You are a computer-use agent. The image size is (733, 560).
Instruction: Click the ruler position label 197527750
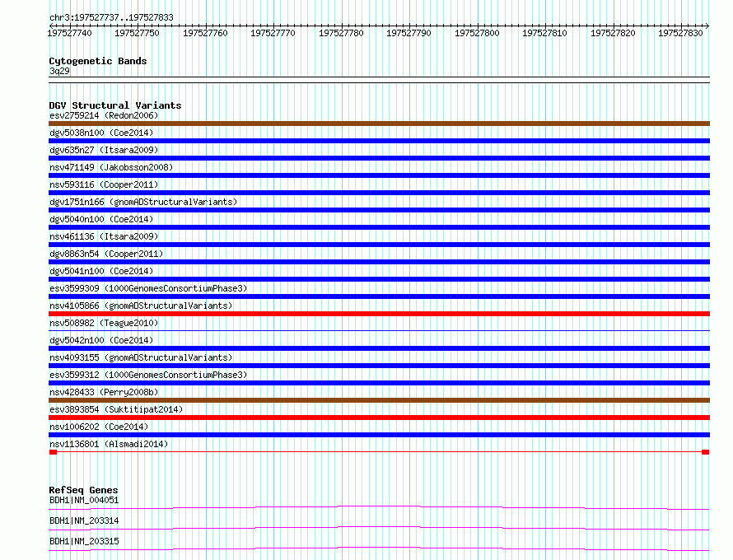pos(137,33)
